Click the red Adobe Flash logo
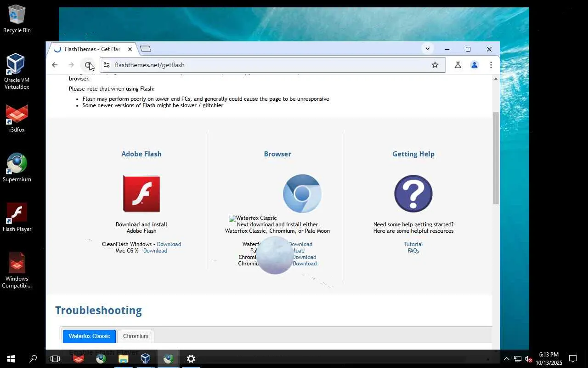Viewport: 588px width, 368px height. pyautogui.click(x=141, y=194)
